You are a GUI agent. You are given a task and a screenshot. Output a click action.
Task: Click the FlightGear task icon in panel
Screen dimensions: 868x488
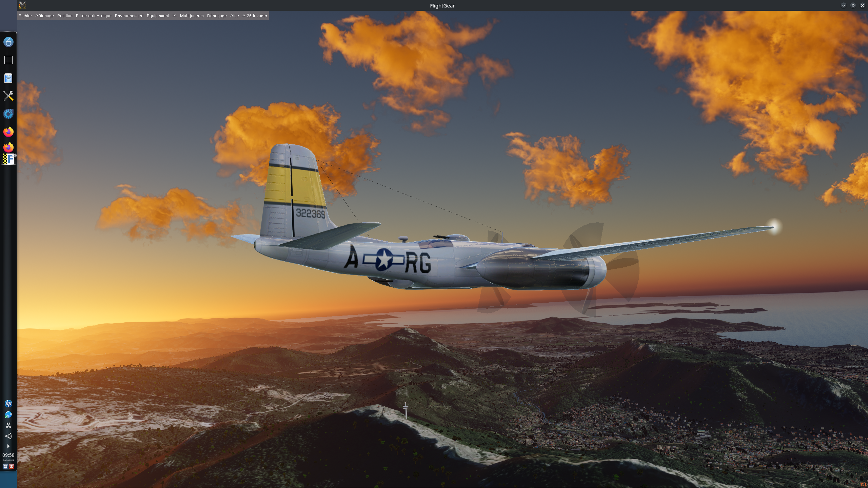click(8, 159)
